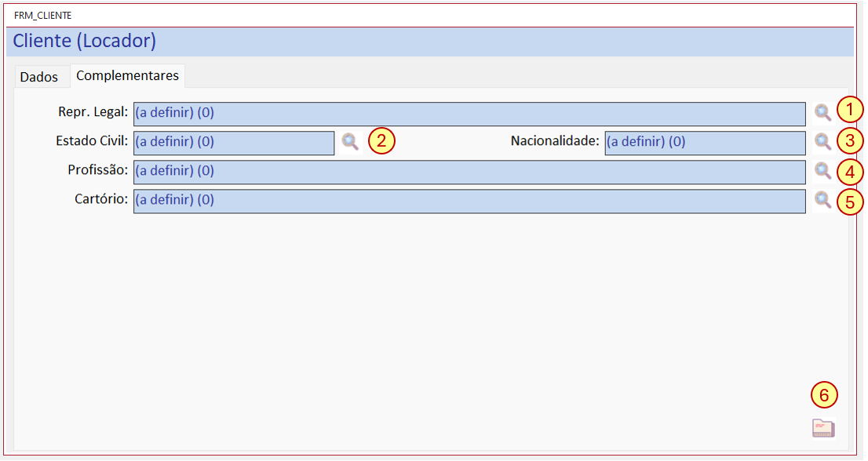Viewport: 868px width, 461px height.
Task: Click the Repr. Legal input field
Action: click(469, 114)
